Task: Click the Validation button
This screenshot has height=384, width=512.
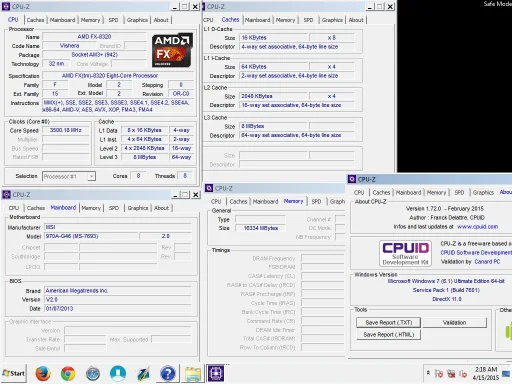Action: pos(454,323)
